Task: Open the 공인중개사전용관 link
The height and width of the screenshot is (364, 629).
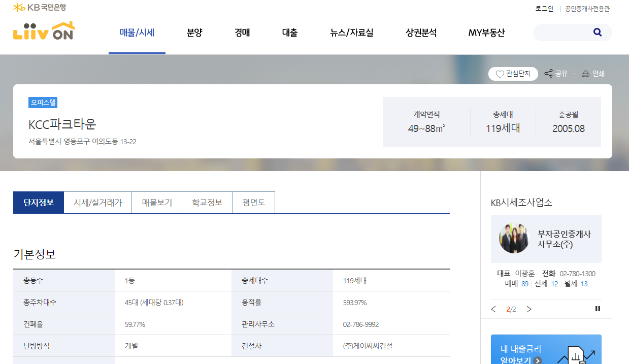Action: tap(587, 9)
